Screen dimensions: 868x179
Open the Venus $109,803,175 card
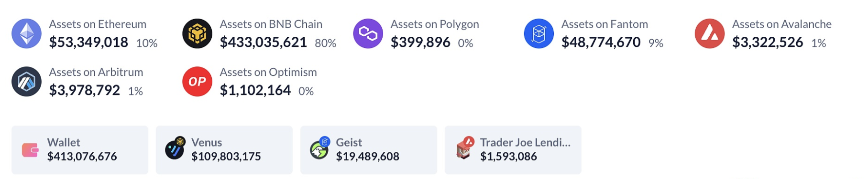point(224,150)
